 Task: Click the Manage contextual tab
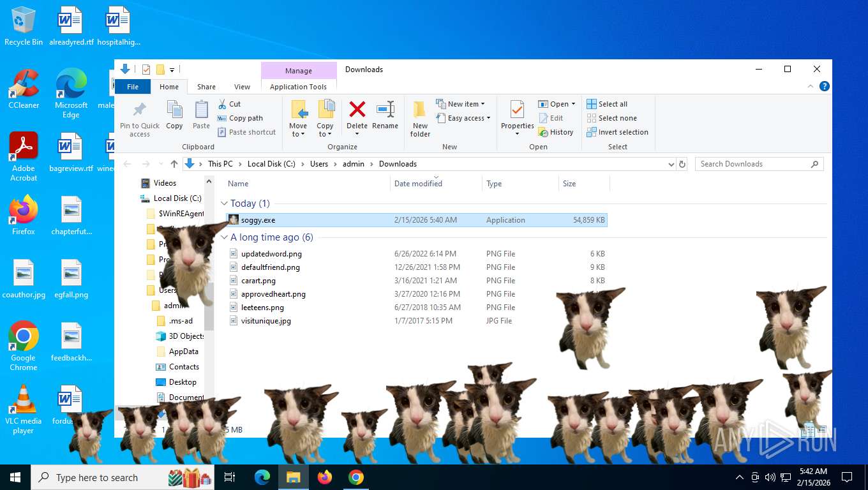point(299,71)
